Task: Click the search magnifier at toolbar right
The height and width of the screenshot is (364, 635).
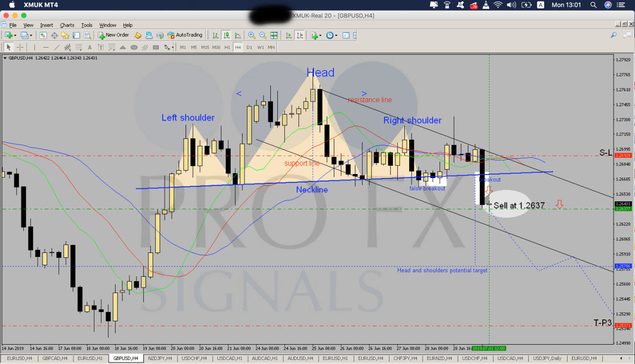Action: click(613, 35)
